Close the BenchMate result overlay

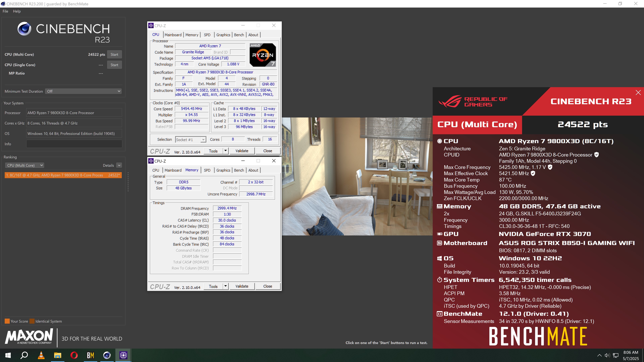click(x=638, y=93)
